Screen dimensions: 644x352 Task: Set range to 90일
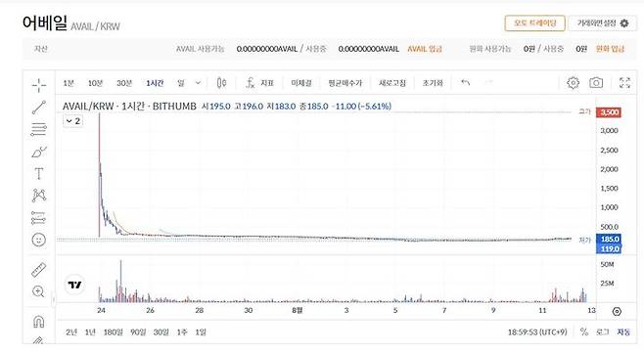coord(138,332)
